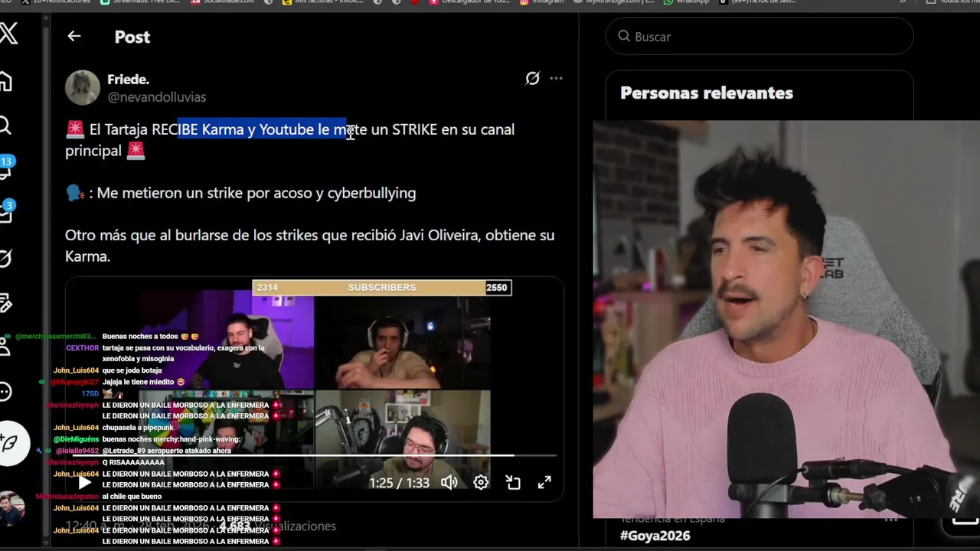The height and width of the screenshot is (551, 980).
Task: Click the 1:25 / 1:33 time display
Action: pos(399,483)
